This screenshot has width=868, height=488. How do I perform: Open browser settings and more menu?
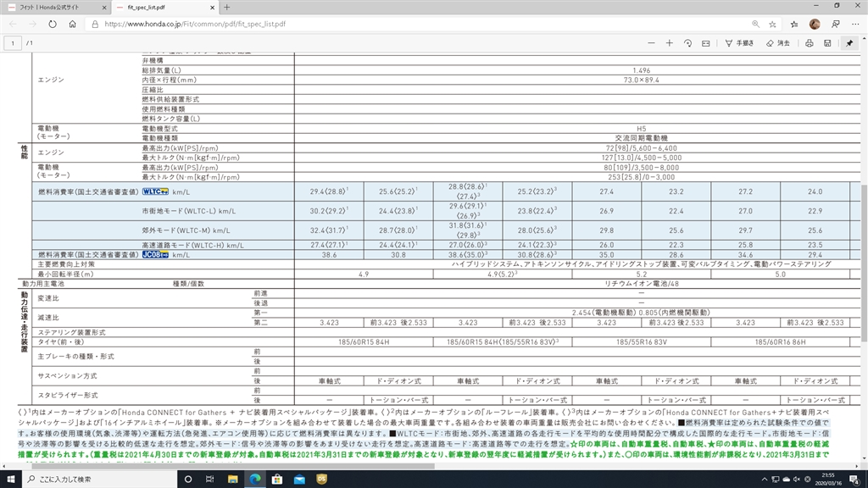(855, 25)
